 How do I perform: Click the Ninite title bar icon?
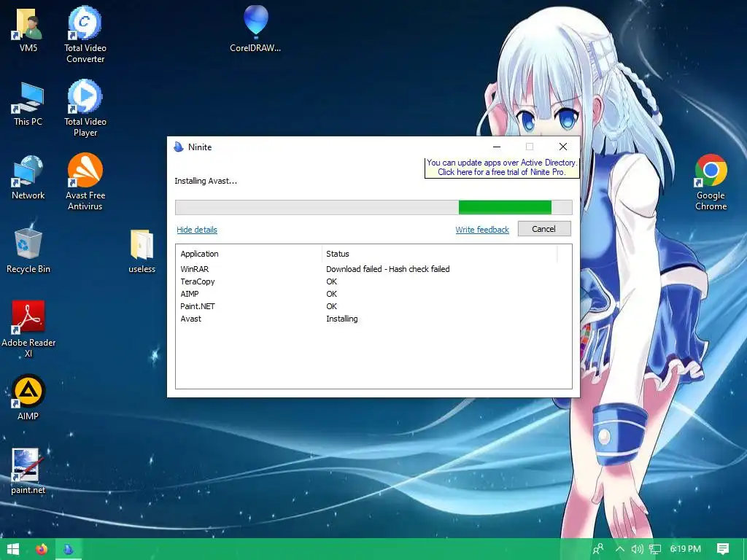coord(179,147)
